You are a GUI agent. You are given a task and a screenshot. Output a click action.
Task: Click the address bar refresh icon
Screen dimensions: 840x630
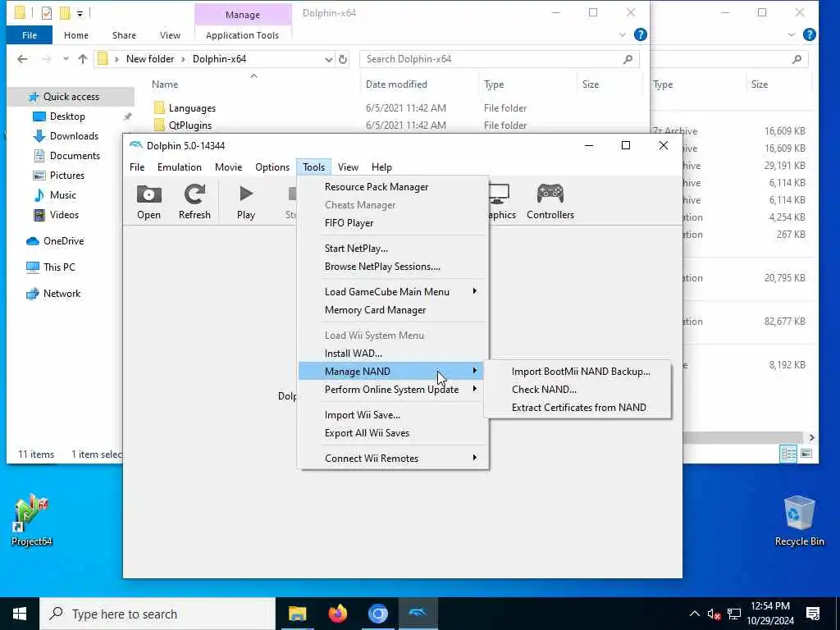point(343,59)
